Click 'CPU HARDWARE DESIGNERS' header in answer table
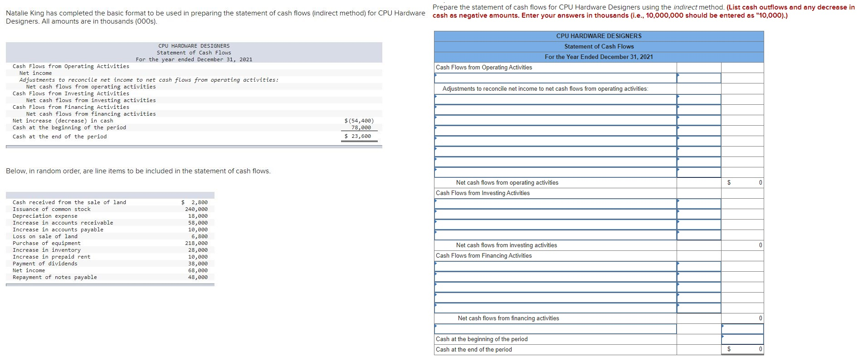This screenshot has height=357, width=868. [599, 36]
